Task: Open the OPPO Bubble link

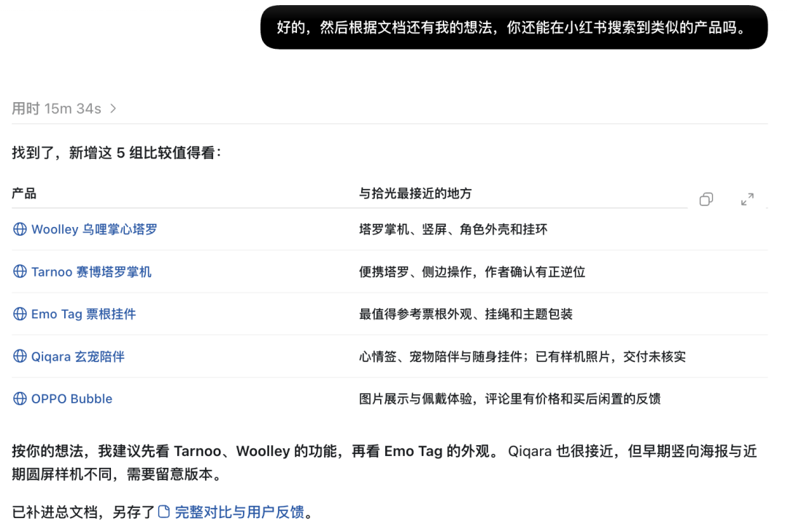Action: click(72, 398)
